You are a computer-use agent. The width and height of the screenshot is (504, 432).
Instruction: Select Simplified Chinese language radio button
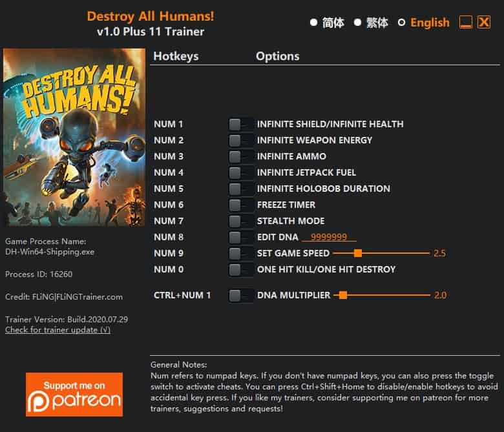(x=314, y=23)
